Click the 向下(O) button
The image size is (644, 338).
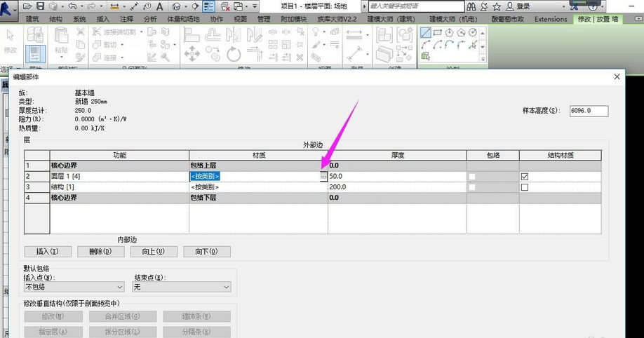coord(206,251)
